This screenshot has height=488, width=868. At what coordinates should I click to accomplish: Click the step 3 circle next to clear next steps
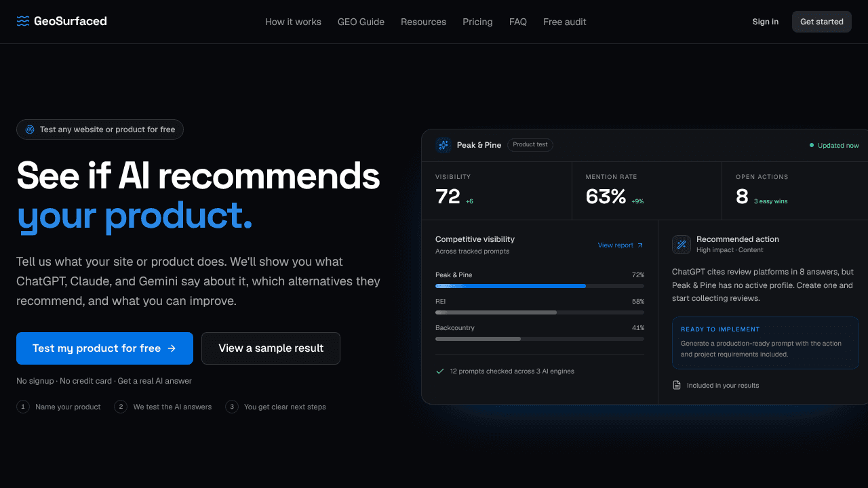(x=232, y=407)
